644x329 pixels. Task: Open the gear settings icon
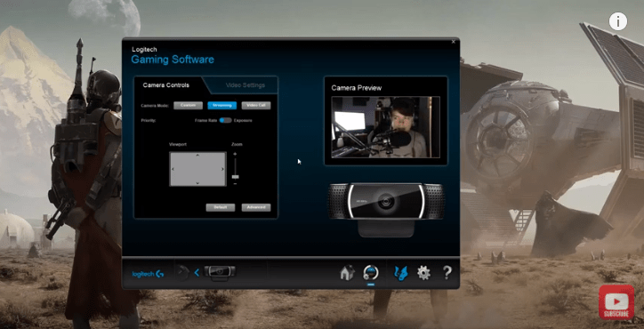point(423,272)
